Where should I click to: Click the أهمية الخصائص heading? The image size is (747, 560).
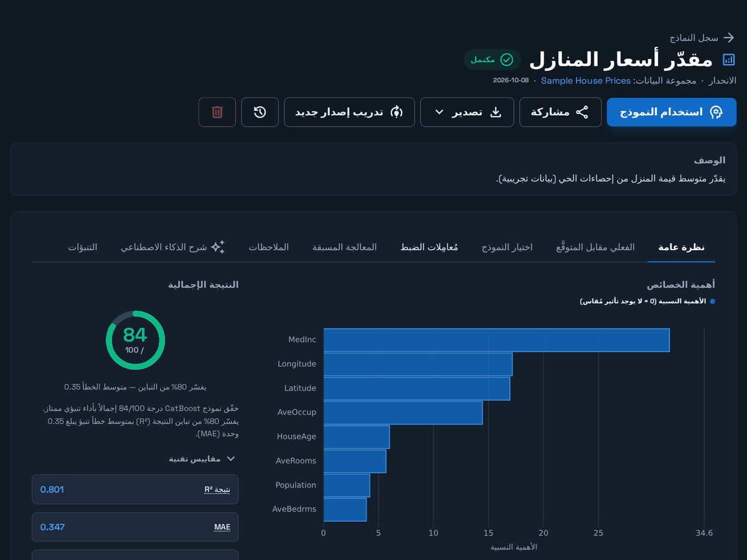[681, 285]
